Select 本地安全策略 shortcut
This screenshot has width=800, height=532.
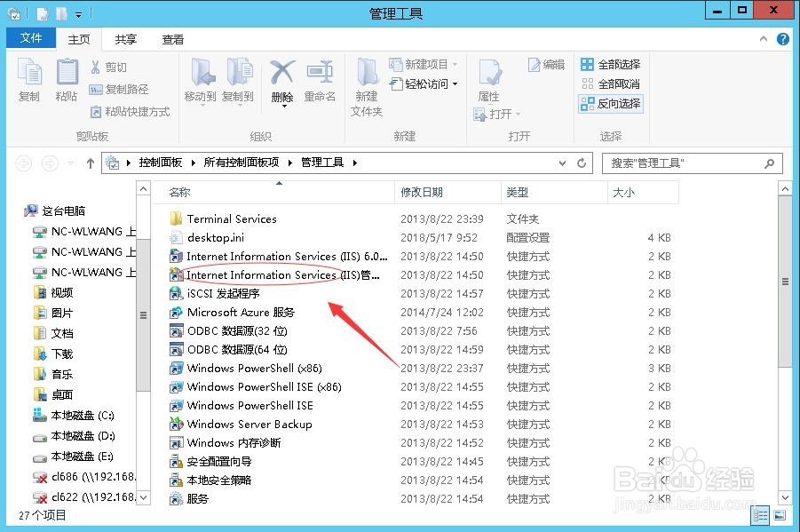(x=210, y=480)
